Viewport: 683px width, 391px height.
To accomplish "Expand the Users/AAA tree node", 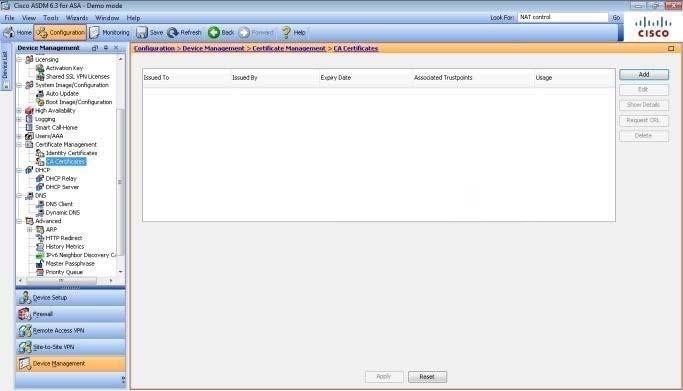I will (x=19, y=136).
